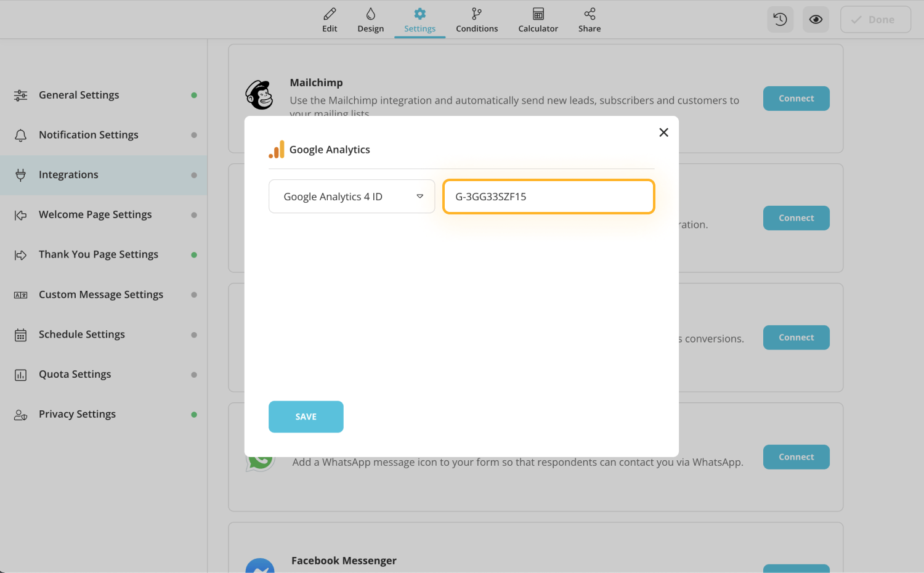
Task: Open the Calculator icon in top bar
Action: tap(537, 12)
